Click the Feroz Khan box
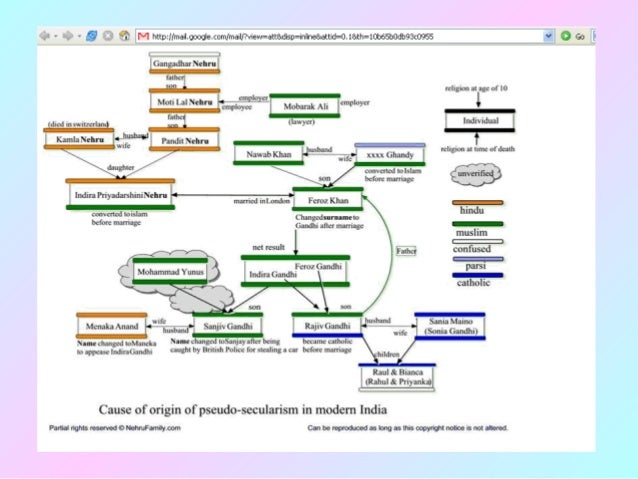 [328, 199]
